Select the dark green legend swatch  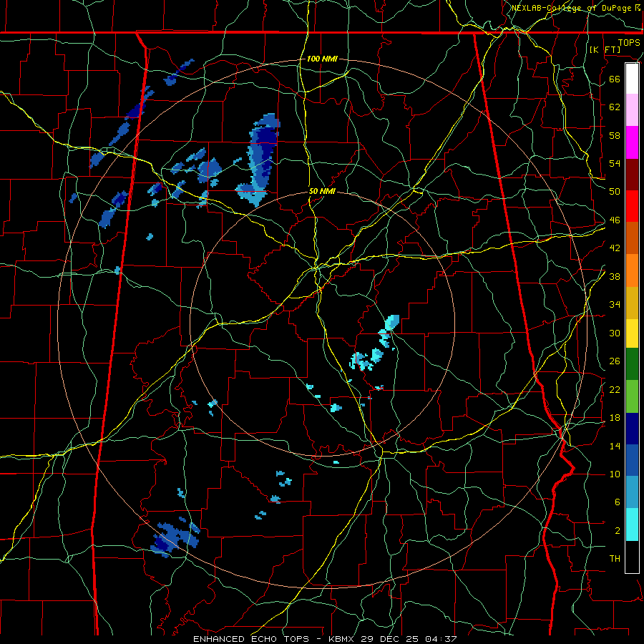[632, 364]
